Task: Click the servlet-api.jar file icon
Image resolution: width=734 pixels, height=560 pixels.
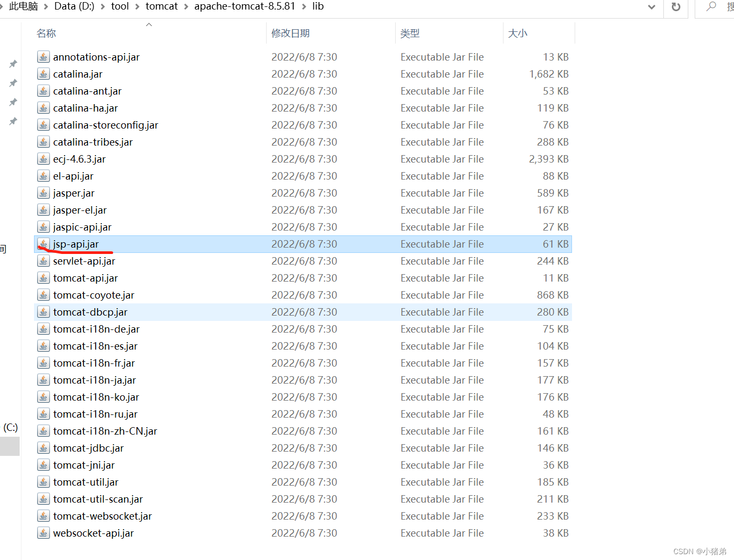Action: [x=44, y=261]
